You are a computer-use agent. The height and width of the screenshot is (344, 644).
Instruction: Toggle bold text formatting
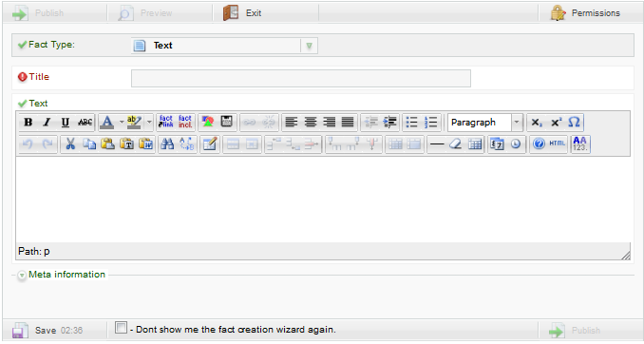28,122
